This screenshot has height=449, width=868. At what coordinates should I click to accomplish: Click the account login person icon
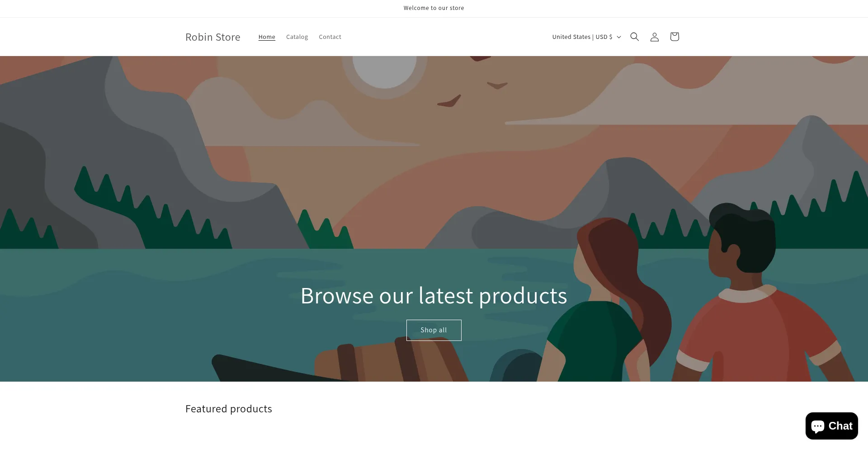(654, 37)
